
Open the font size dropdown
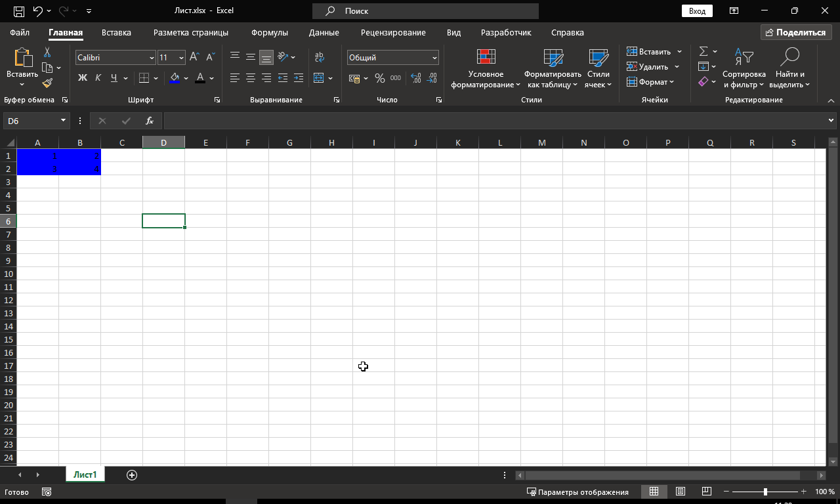181,58
